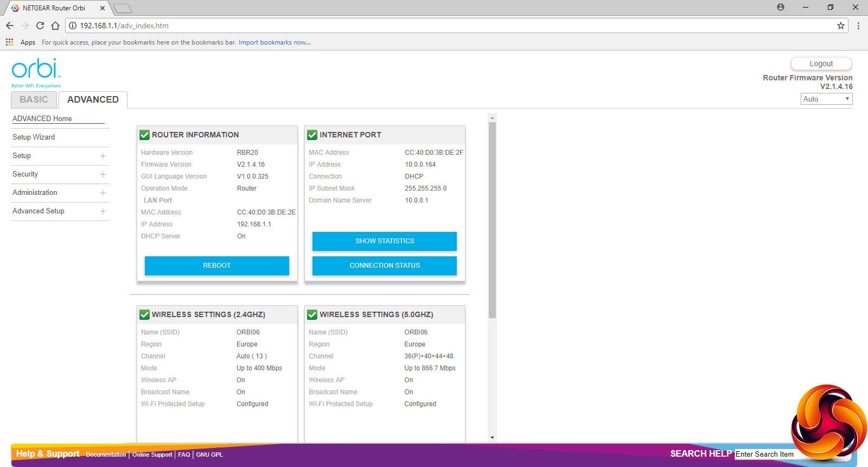Open the Apps grid icon in bookmarks bar

(x=9, y=42)
